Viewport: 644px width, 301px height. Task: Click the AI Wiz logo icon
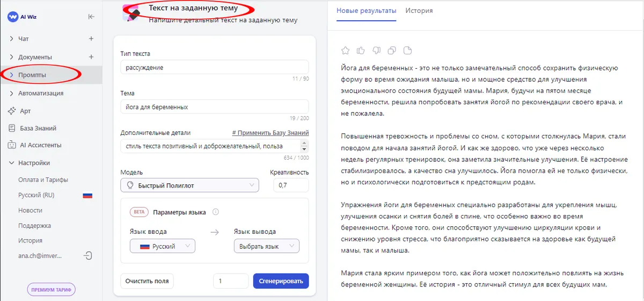tap(13, 17)
